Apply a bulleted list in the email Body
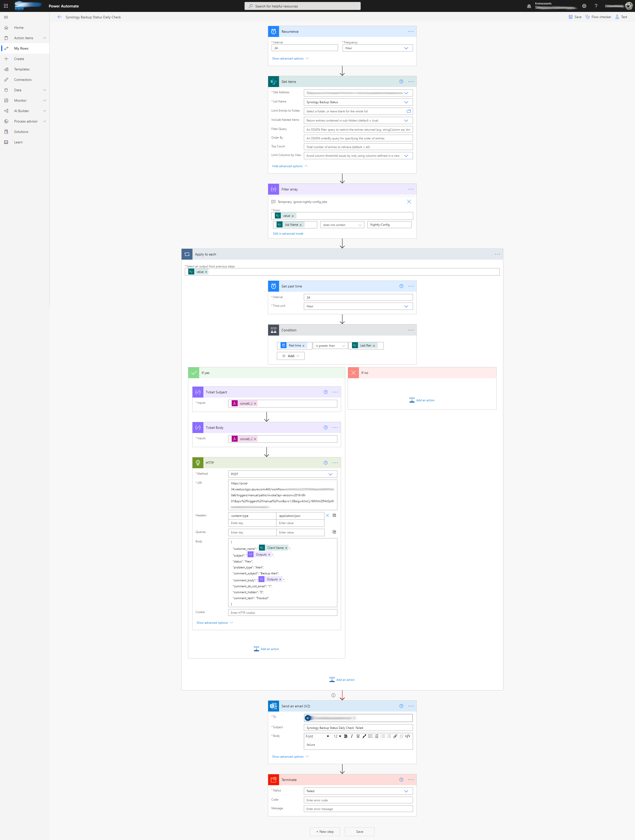 371,736
